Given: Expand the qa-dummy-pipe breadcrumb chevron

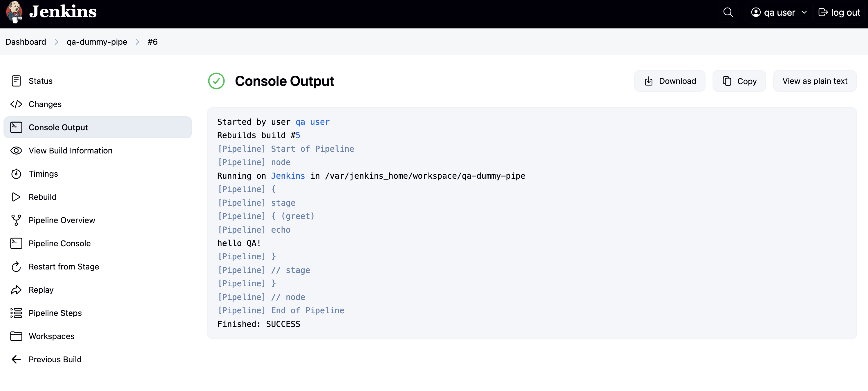Looking at the screenshot, I should (x=138, y=42).
